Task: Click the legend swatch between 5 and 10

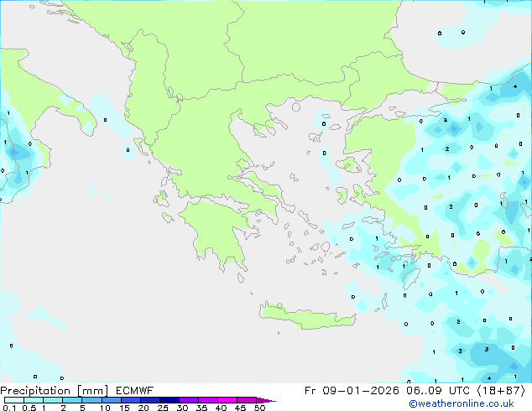Action: pyautogui.click(x=91, y=400)
